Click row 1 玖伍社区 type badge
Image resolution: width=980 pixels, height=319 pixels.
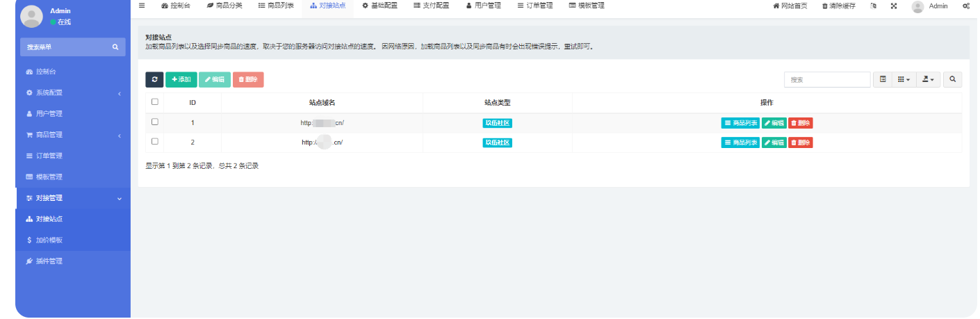tap(498, 123)
